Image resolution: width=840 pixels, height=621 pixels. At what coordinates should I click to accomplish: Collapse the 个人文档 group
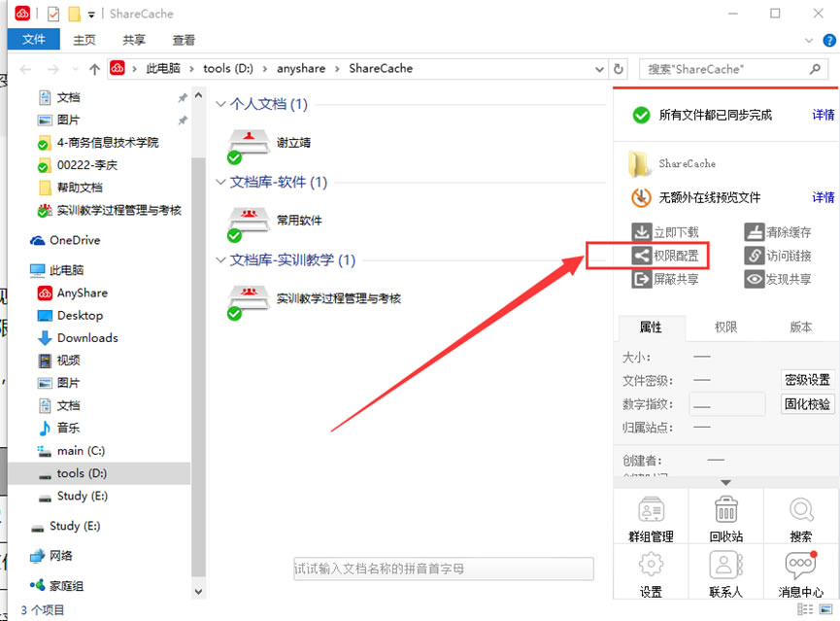tap(221, 105)
